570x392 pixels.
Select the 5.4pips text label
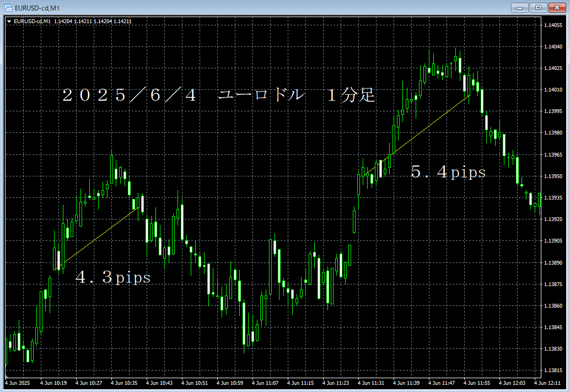pyautogui.click(x=448, y=171)
